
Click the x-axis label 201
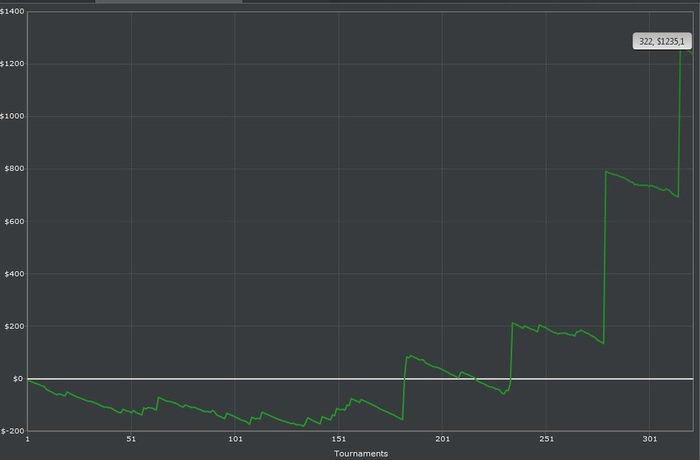point(442,439)
